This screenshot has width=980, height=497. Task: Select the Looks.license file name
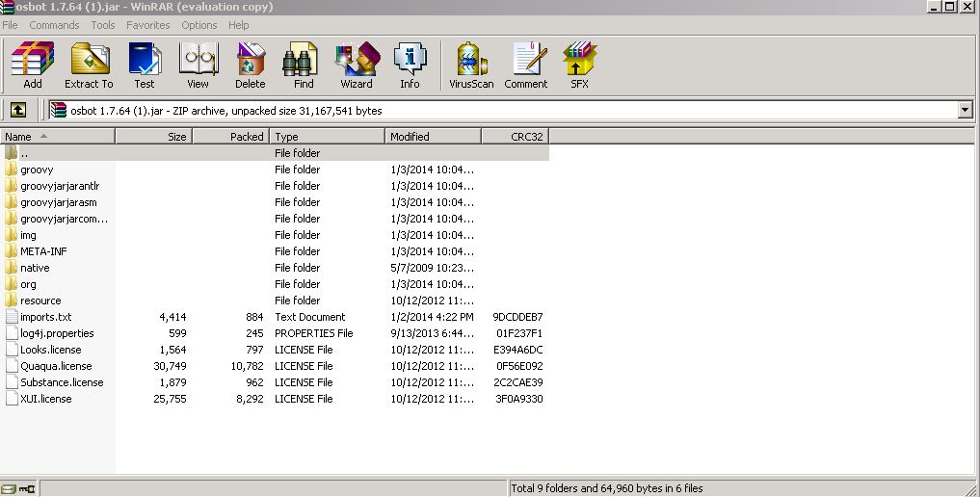[51, 350]
